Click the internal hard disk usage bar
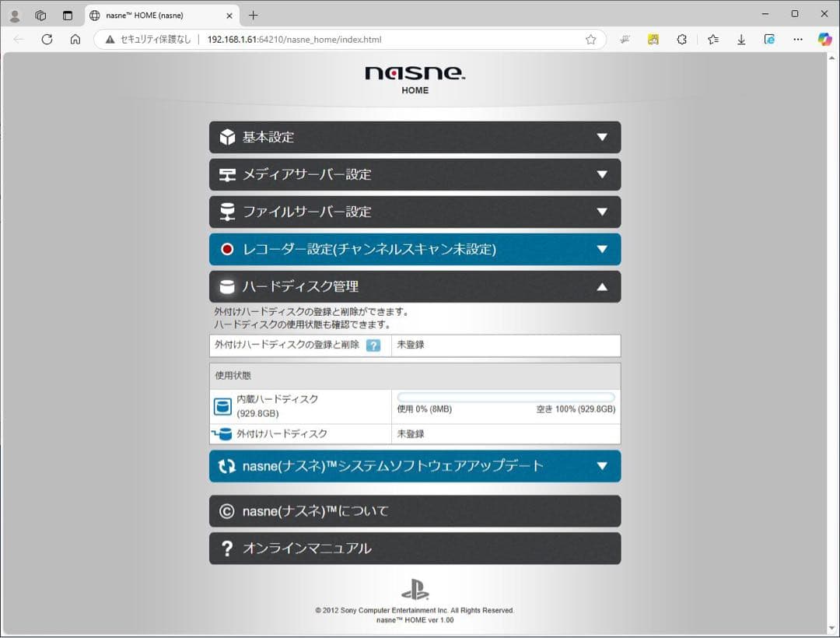 (x=506, y=395)
